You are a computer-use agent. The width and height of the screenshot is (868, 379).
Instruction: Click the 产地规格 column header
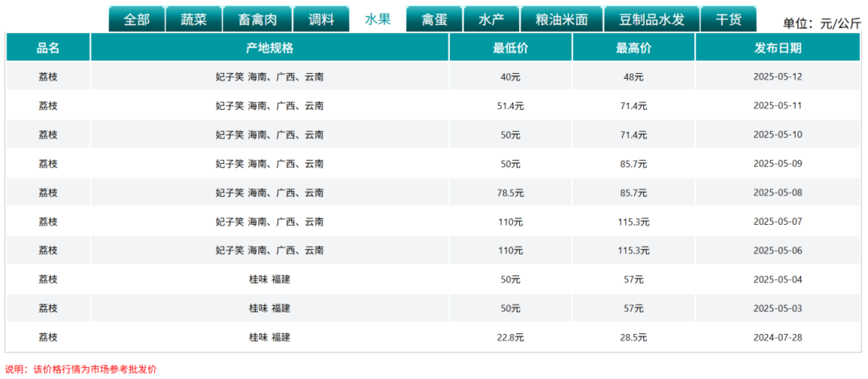click(x=269, y=48)
